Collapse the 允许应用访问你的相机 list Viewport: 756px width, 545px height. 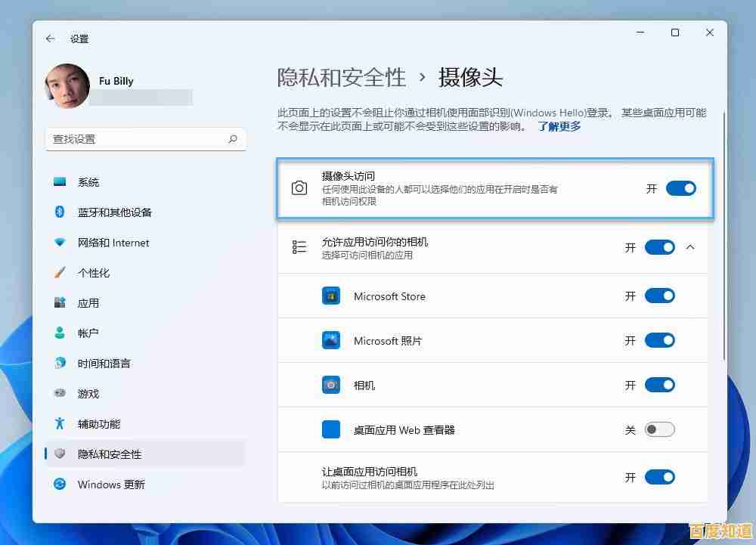[689, 246]
